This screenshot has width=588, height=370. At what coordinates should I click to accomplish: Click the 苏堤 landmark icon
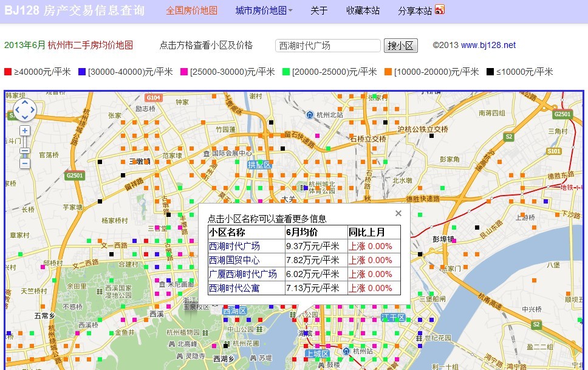(253, 358)
